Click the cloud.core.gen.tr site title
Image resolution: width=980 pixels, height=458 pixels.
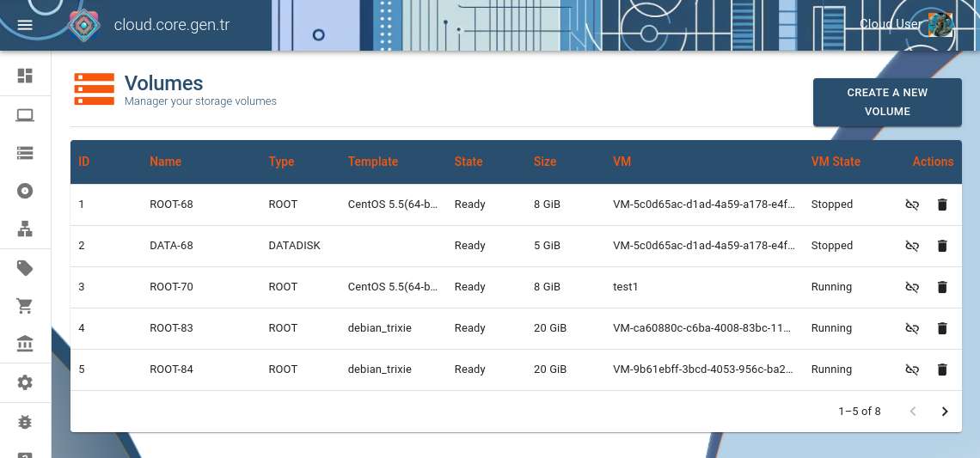coord(171,26)
